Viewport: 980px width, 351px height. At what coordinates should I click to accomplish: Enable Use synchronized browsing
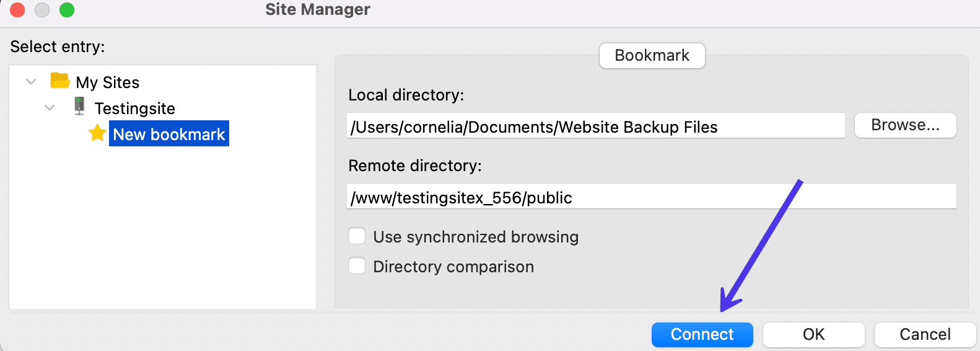(x=357, y=236)
